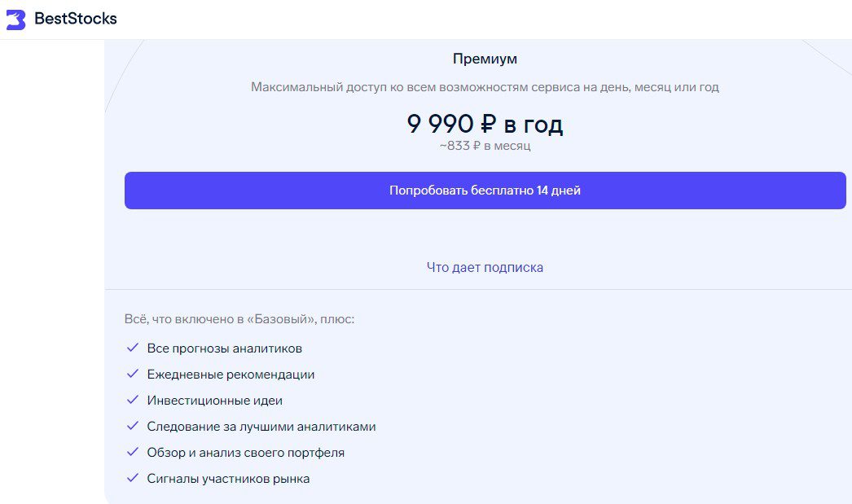This screenshot has height=504, width=852.
Task: Click the checkmark beside "Обзор и анализ своего портфеля"
Action: click(x=133, y=452)
